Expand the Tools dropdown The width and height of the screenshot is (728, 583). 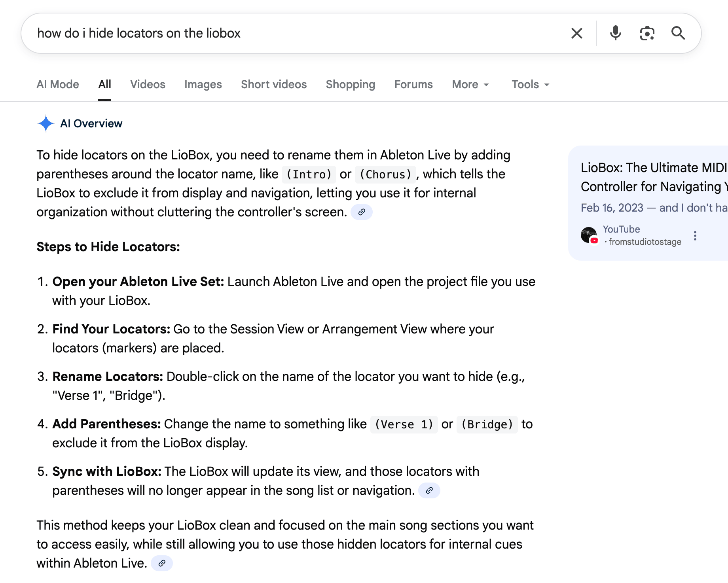tap(530, 85)
